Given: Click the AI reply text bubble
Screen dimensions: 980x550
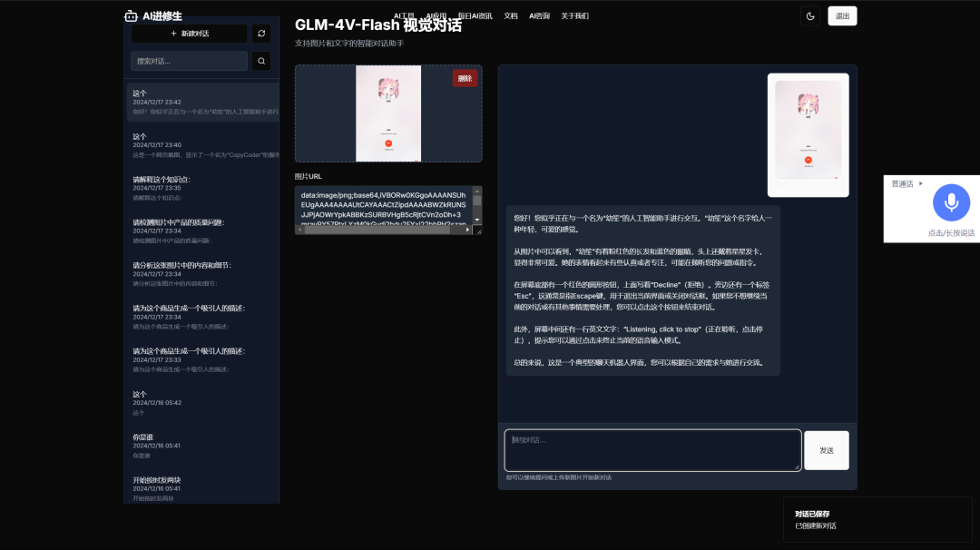Looking at the screenshot, I should (x=642, y=290).
